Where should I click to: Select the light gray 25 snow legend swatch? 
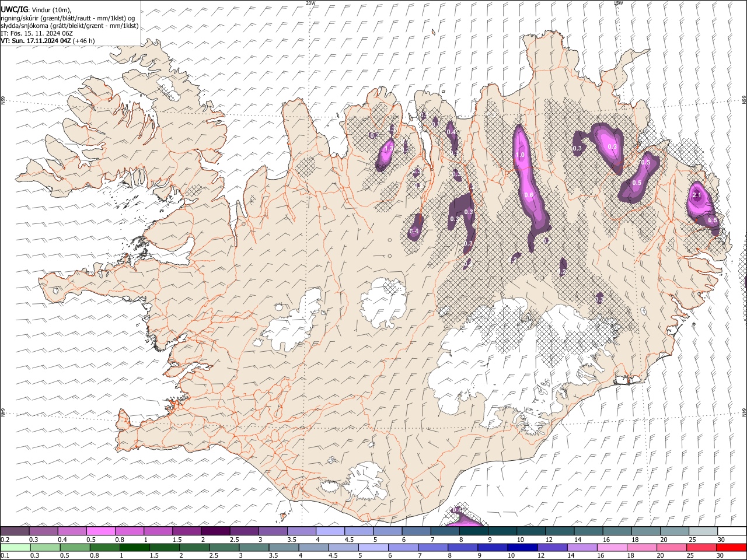point(704,531)
